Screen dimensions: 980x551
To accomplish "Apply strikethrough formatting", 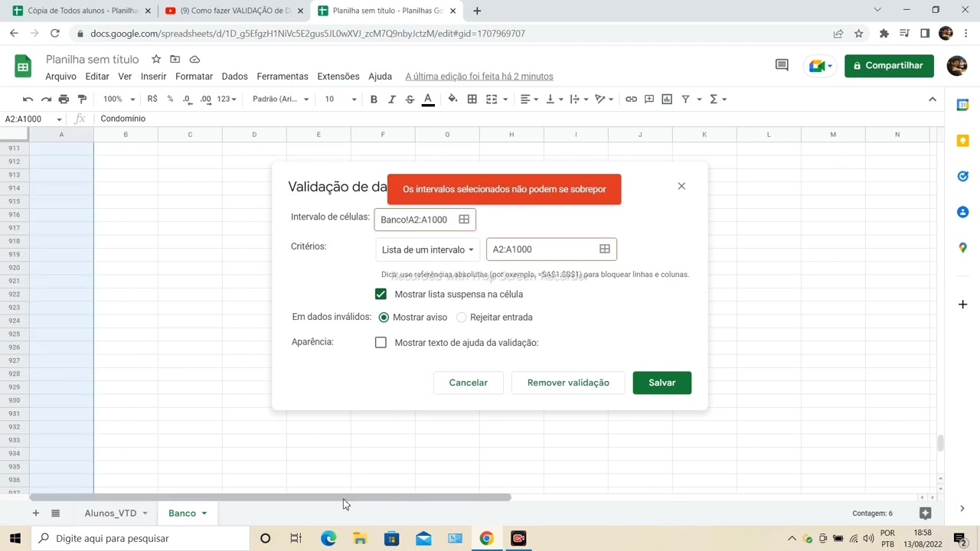I will pyautogui.click(x=410, y=99).
